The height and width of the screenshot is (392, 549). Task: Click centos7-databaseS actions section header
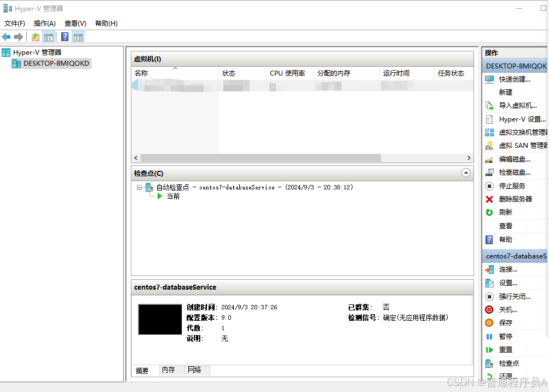(516, 256)
